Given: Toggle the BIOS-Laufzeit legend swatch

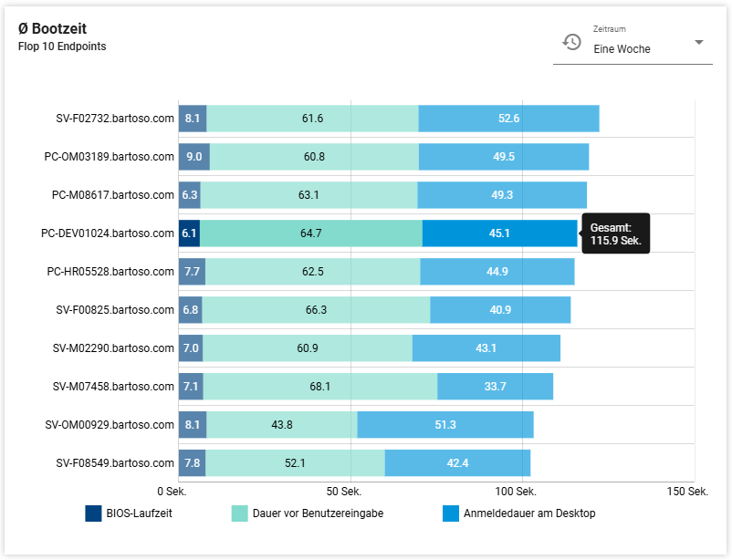Looking at the screenshot, I should click(93, 513).
